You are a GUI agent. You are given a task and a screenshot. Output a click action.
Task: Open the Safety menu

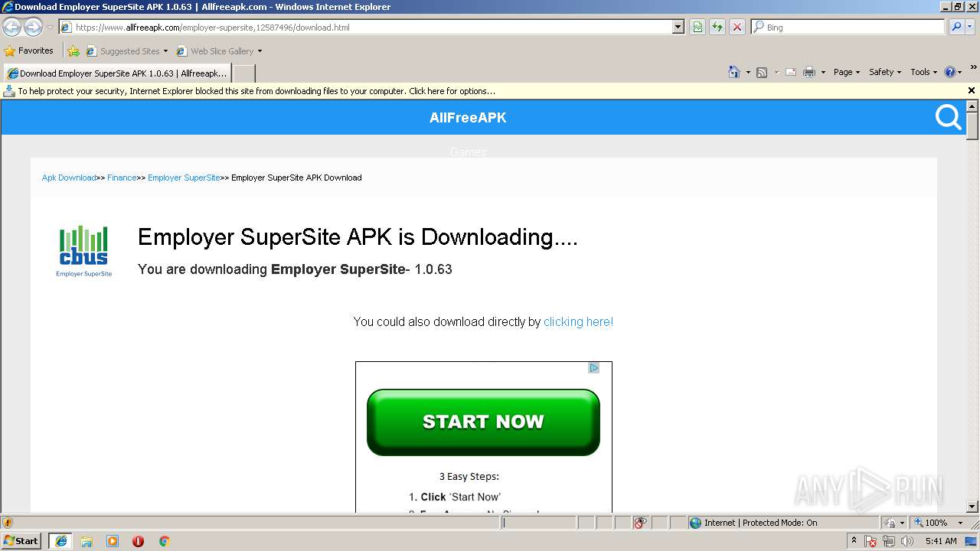coord(885,72)
